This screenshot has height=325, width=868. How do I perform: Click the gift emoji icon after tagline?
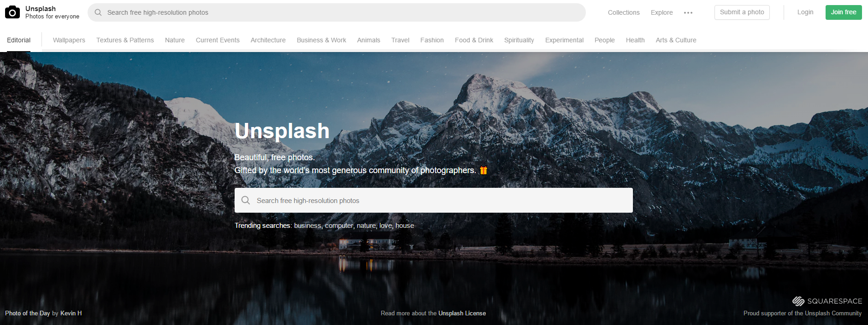pos(484,170)
